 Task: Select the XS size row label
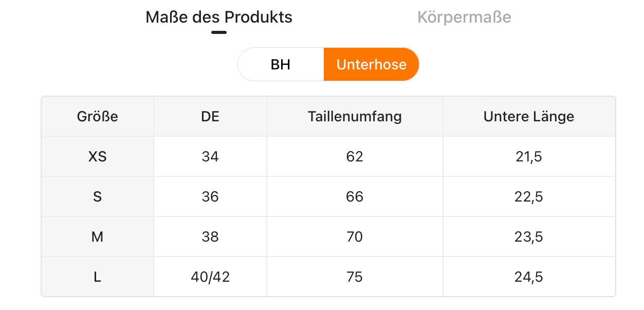[x=97, y=156]
